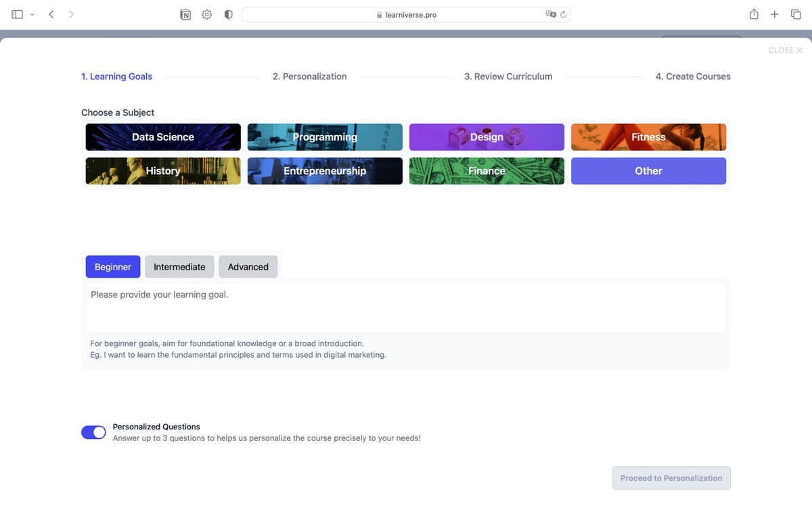The image size is (812, 508).
Task: Select step 4. Create Courses
Action: pos(693,77)
